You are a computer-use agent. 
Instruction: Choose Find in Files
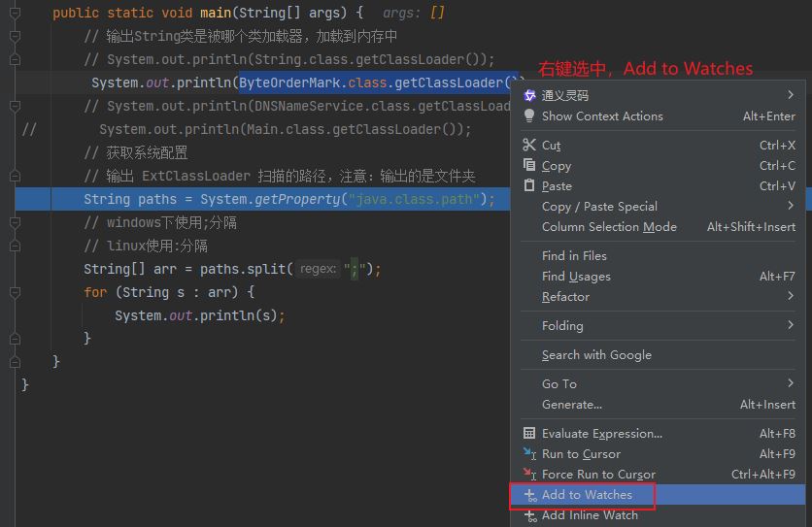click(658, 255)
